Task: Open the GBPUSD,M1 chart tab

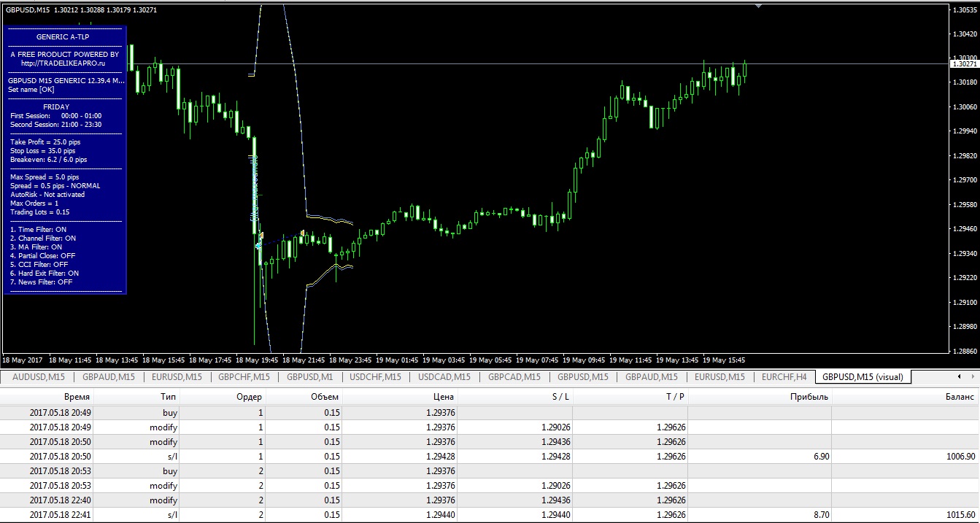Action: (310, 377)
